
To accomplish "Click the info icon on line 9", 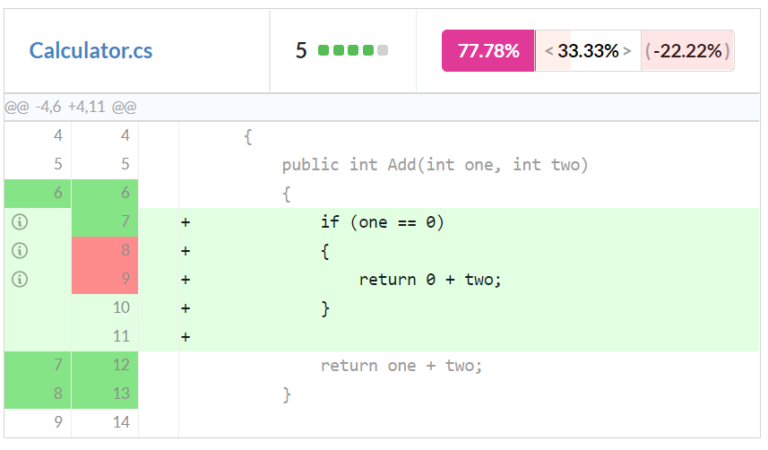I will point(18,280).
